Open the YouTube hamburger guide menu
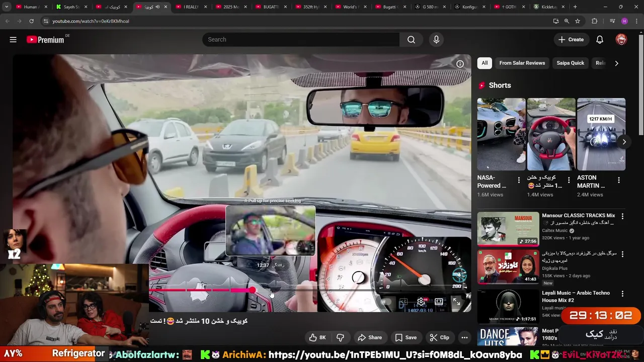Image resolution: width=644 pixels, height=362 pixels. 13,40
